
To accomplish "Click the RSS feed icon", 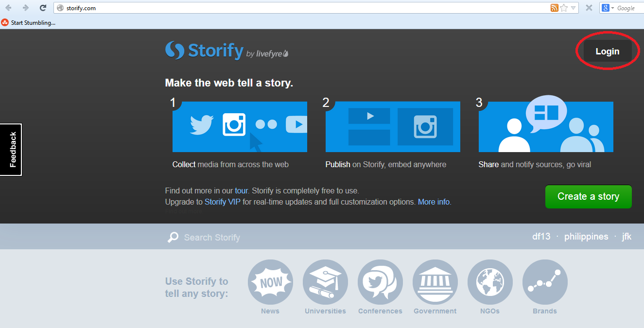I will click(x=555, y=8).
